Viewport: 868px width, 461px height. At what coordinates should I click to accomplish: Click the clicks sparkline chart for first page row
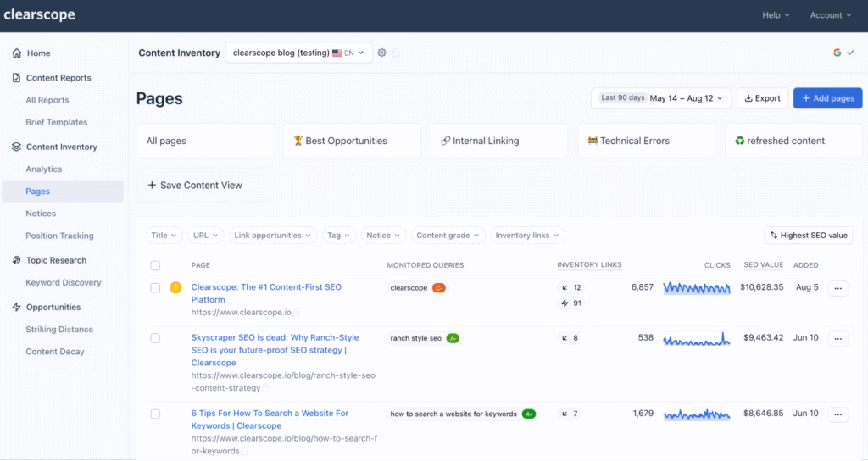tap(696, 288)
